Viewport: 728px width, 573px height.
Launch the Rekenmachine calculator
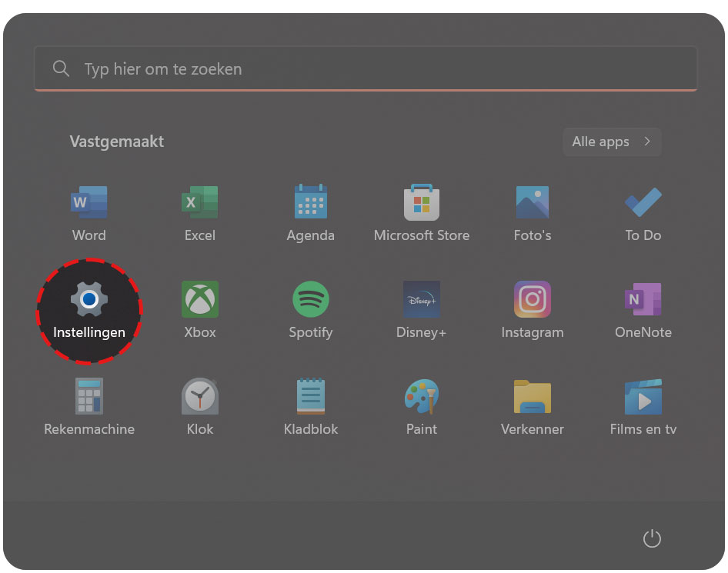click(89, 397)
